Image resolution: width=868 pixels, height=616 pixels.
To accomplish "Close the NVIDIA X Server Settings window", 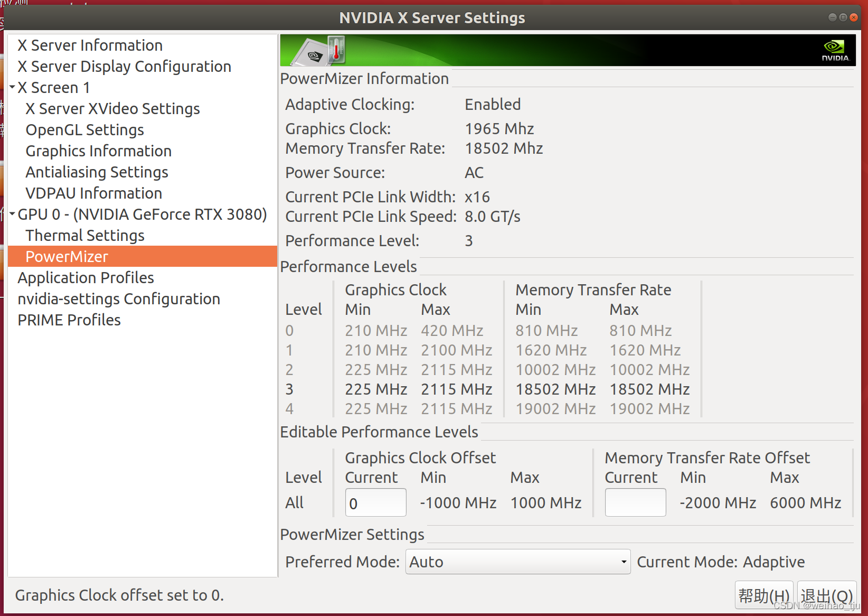I will (x=854, y=17).
